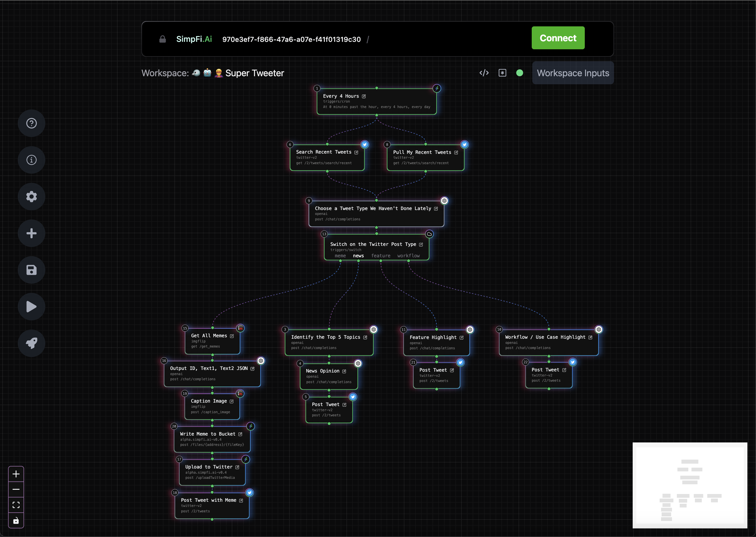Save workspace with floppy disk icon
Image resolution: width=756 pixels, height=537 pixels.
point(32,270)
